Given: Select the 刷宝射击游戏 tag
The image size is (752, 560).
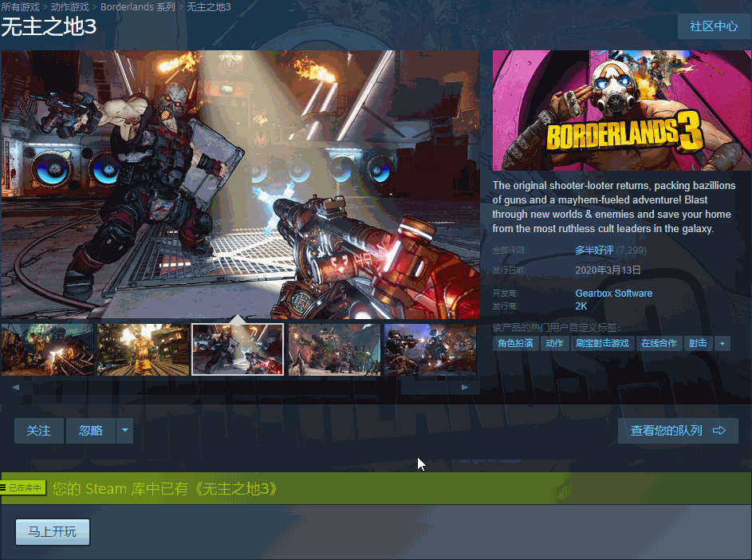Looking at the screenshot, I should [602, 343].
